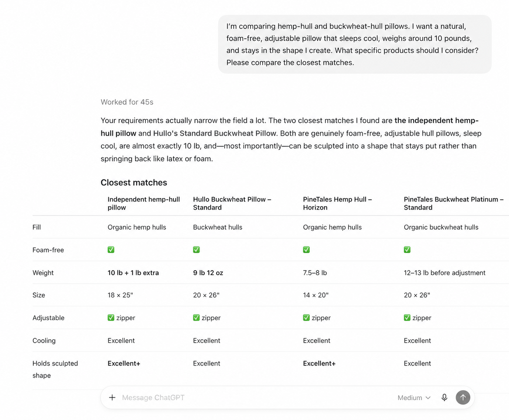This screenshot has width=509, height=420.
Task: Open the Hullo's Standard Buckwheat Pillow link
Action: [214, 133]
